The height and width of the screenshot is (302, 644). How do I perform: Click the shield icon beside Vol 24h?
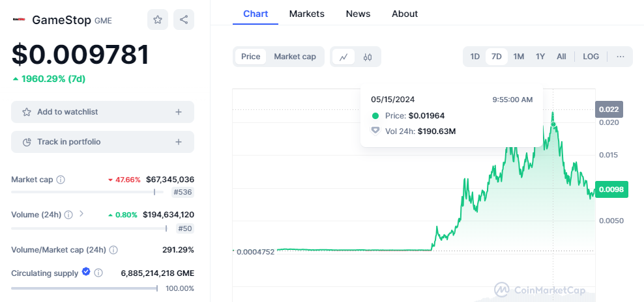click(375, 131)
